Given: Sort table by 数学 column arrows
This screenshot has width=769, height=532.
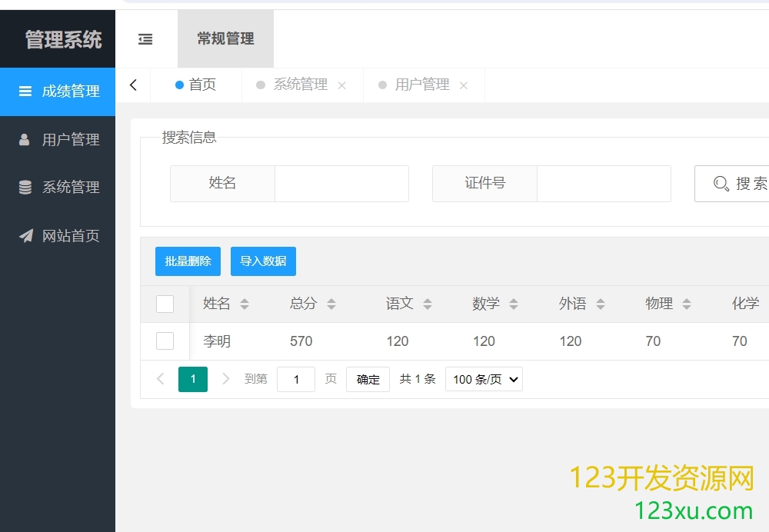Looking at the screenshot, I should [x=514, y=304].
